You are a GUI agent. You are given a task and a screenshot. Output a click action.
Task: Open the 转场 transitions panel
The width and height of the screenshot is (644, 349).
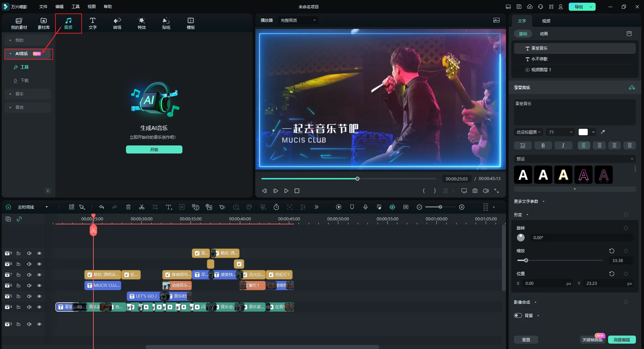(x=117, y=24)
